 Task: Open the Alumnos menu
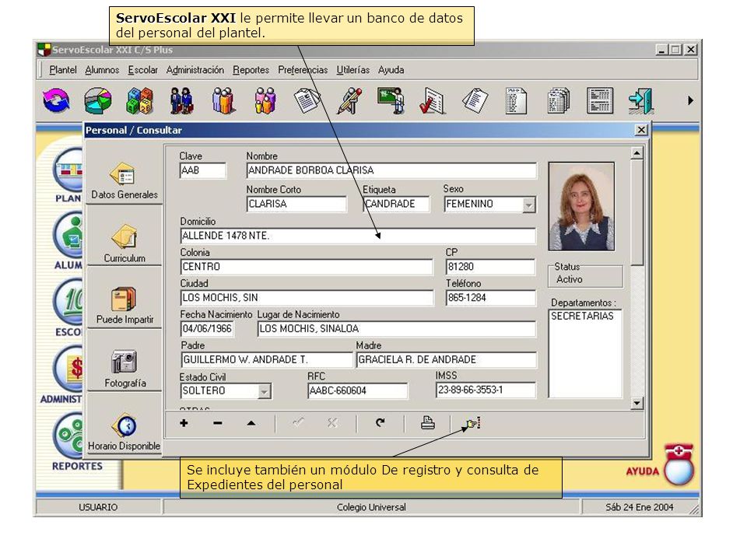pos(102,70)
